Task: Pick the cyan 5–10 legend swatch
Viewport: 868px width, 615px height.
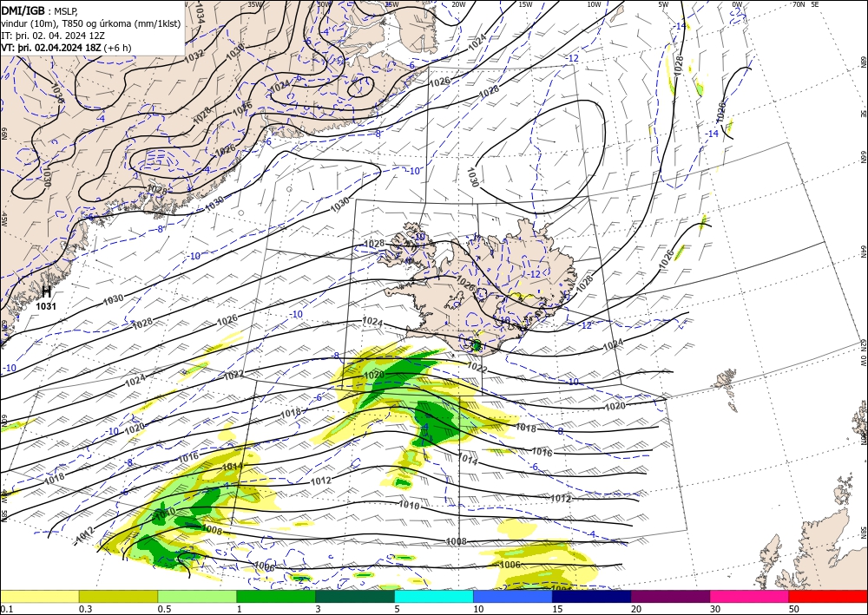Action: coord(434,596)
